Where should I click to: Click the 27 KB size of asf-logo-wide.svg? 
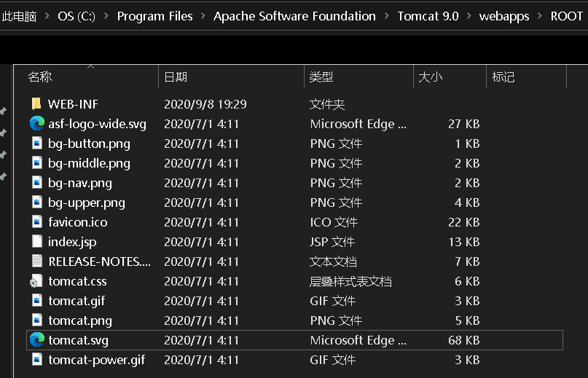coord(464,124)
